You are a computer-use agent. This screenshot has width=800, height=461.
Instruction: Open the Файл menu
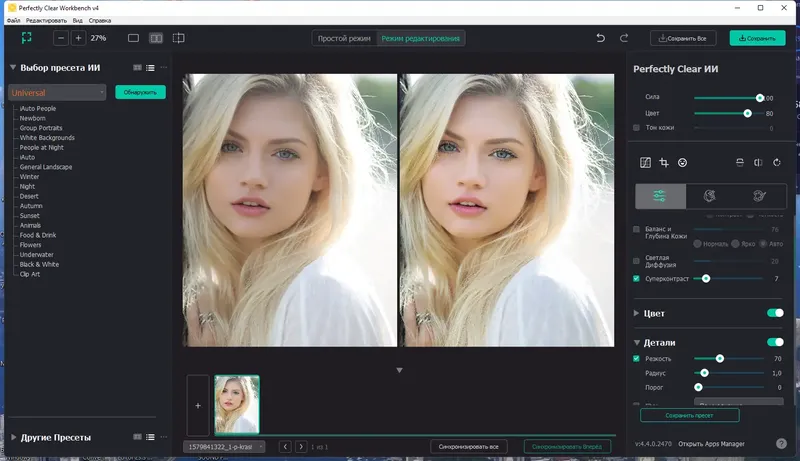(13, 20)
